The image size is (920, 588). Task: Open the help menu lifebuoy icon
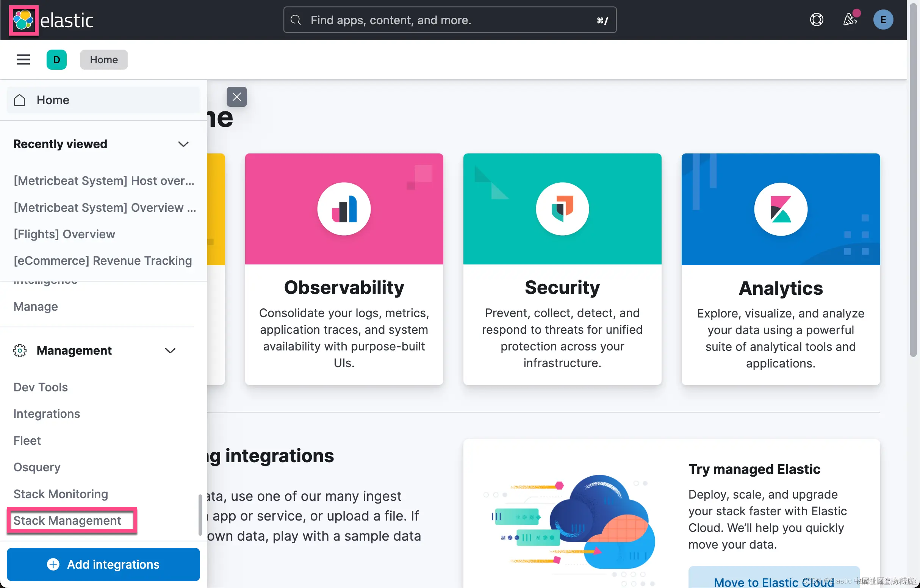click(816, 20)
